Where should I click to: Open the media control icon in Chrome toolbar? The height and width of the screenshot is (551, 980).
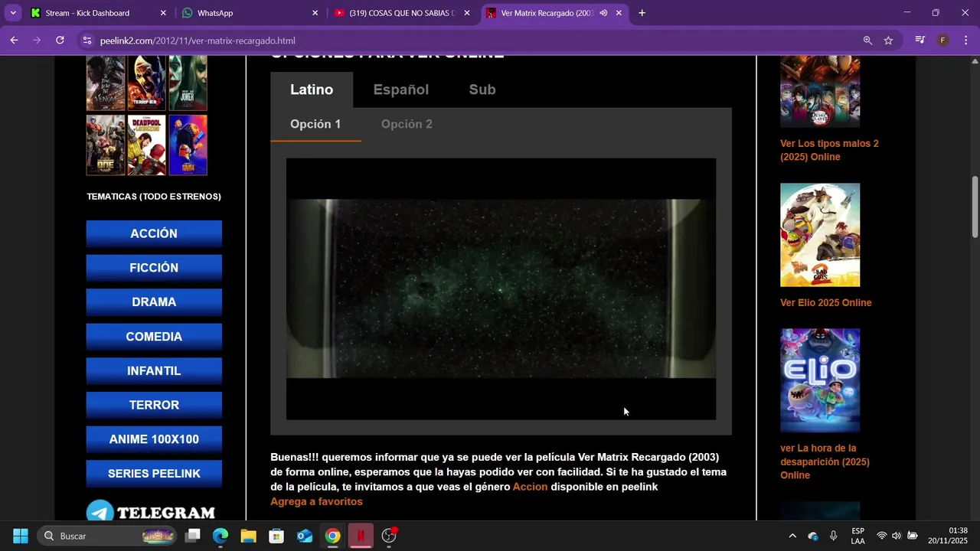pyautogui.click(x=920, y=41)
